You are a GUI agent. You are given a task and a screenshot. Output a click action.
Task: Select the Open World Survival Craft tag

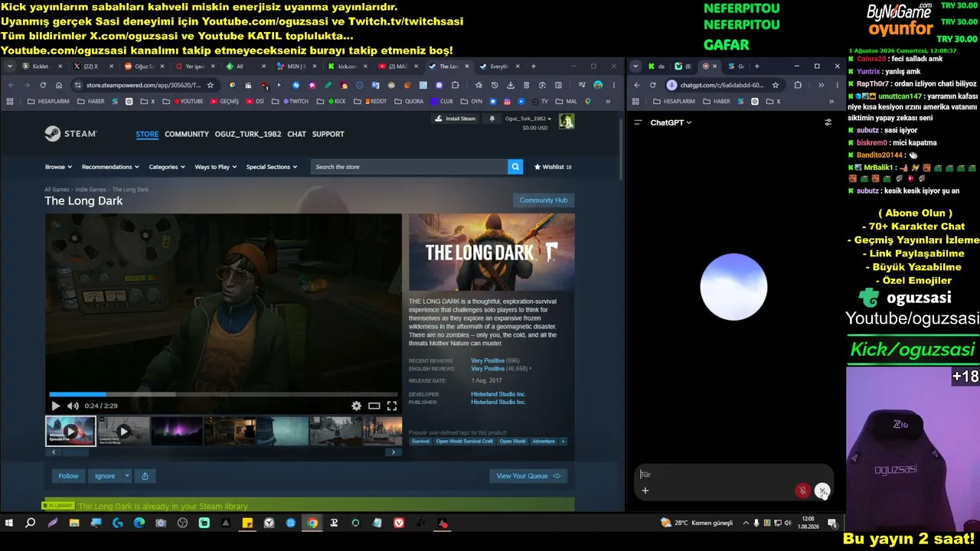(465, 442)
